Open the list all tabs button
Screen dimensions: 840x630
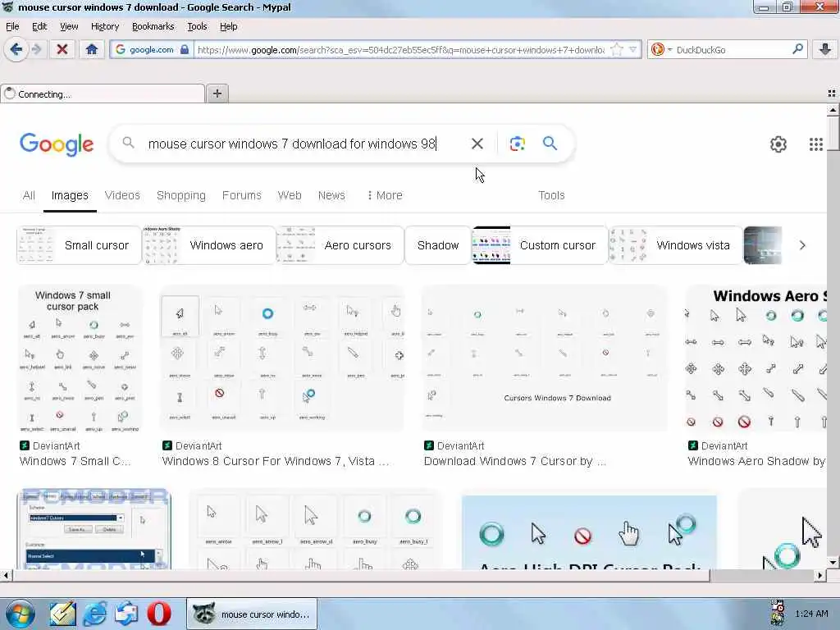point(832,94)
